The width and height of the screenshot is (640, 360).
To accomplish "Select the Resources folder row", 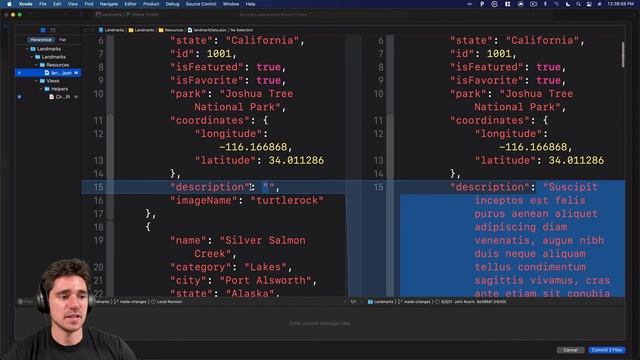I will (49, 65).
